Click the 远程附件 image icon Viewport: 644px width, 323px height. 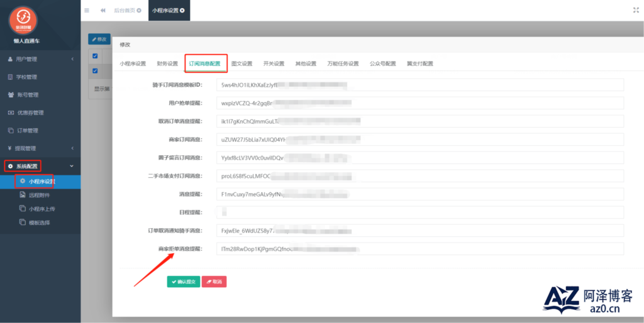pos(23,195)
